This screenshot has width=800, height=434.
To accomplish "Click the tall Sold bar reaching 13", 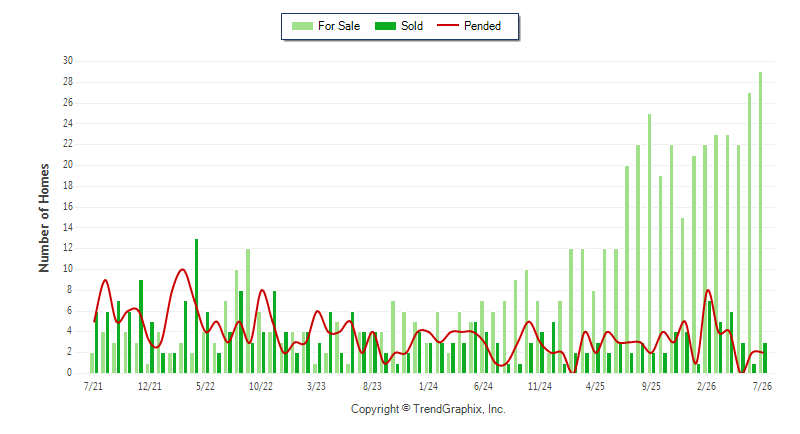I will point(196,305).
